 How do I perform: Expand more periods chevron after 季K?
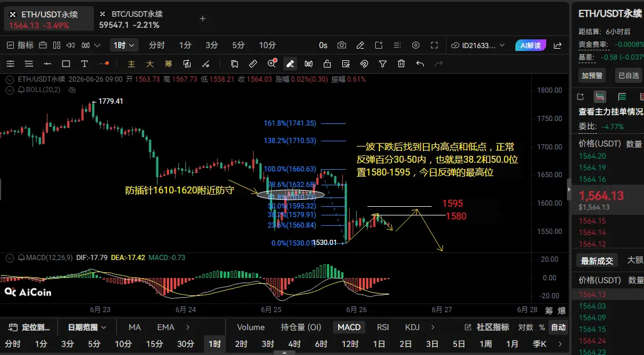[560, 345]
